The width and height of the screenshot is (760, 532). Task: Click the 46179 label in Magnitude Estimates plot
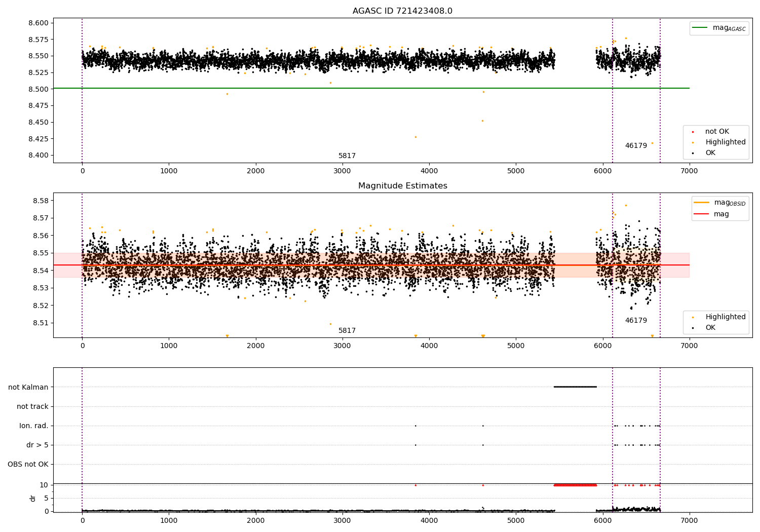tap(636, 321)
